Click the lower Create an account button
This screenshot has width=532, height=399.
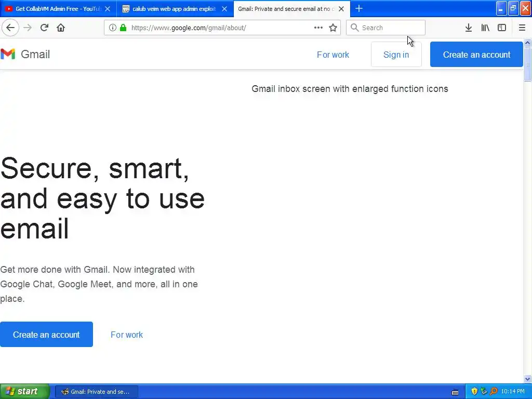click(46, 334)
